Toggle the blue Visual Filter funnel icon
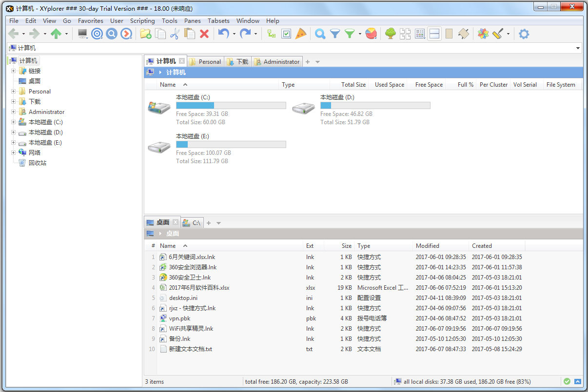588x392 pixels. (335, 34)
